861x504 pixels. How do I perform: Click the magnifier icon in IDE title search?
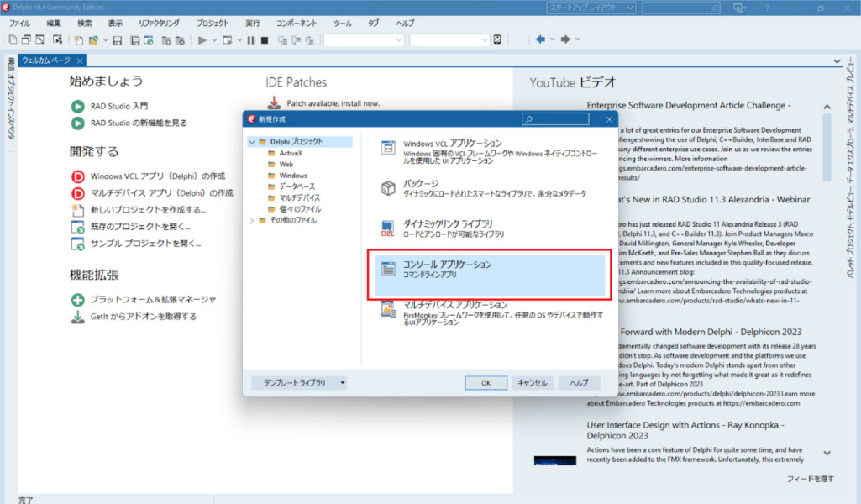[714, 8]
